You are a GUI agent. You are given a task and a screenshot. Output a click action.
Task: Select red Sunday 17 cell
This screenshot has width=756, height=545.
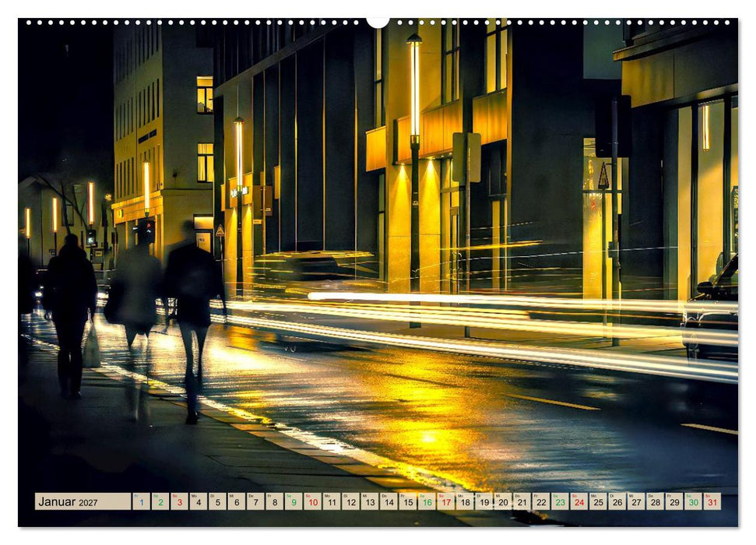tap(446, 501)
